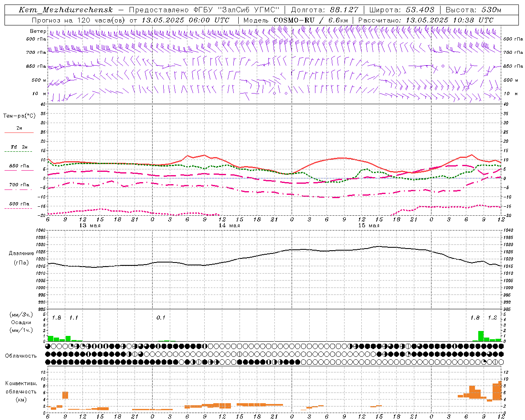Image resolution: width=525 pixels, height=420 pixels.
Task: Click the Высота: 530м header field
Action: (473, 10)
